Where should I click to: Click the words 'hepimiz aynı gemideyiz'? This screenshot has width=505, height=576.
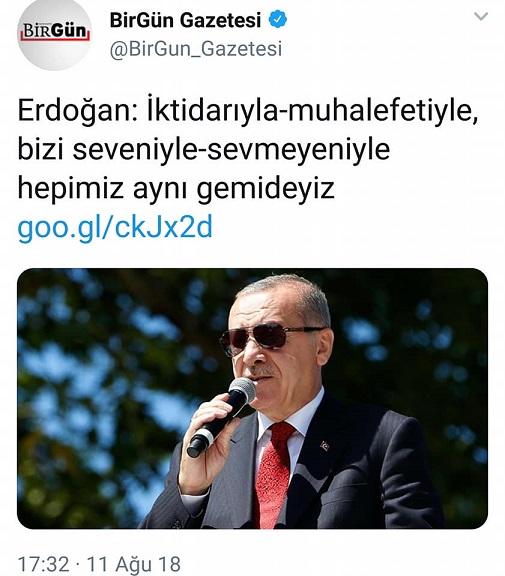[176, 188]
